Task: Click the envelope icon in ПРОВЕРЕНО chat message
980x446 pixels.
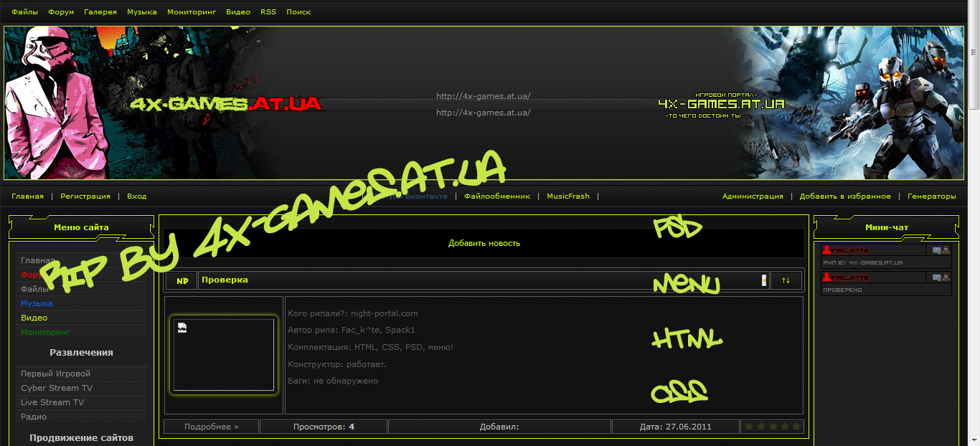Action: [x=936, y=277]
